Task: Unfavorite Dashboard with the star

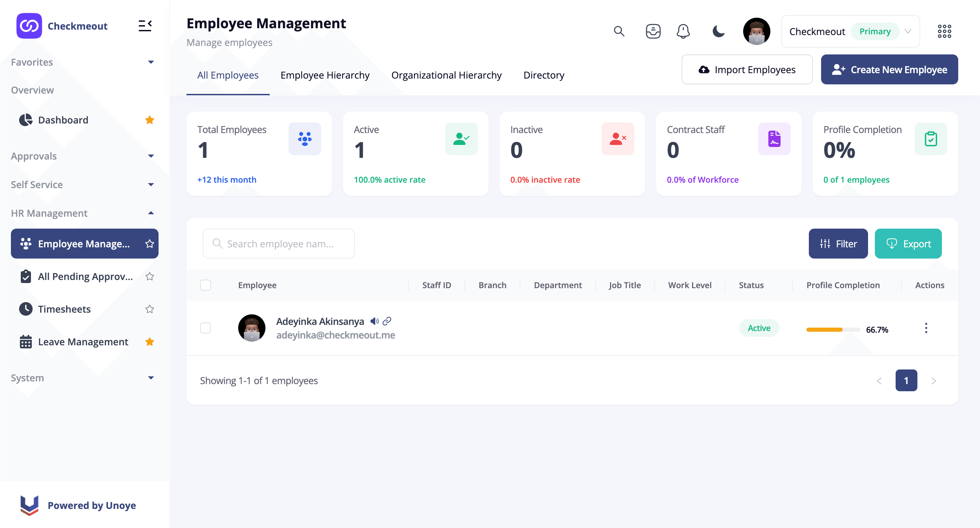Action: coord(149,120)
